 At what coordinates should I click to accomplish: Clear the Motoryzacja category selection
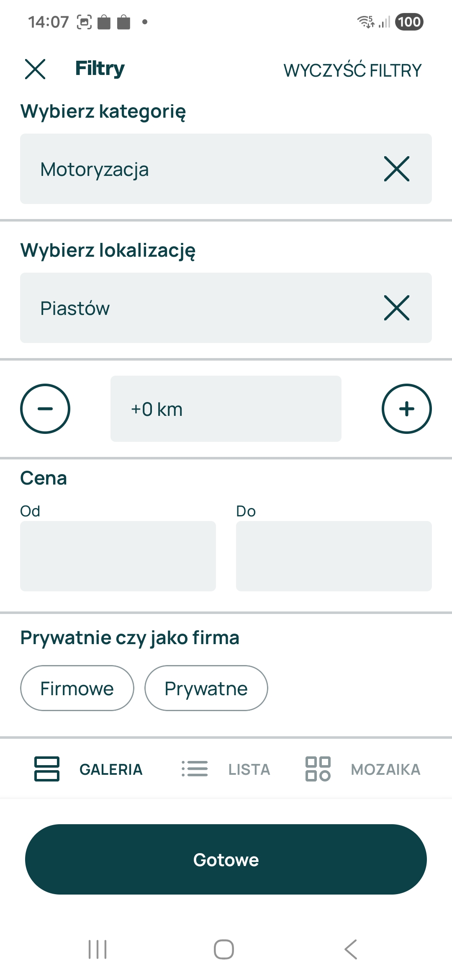[396, 169]
